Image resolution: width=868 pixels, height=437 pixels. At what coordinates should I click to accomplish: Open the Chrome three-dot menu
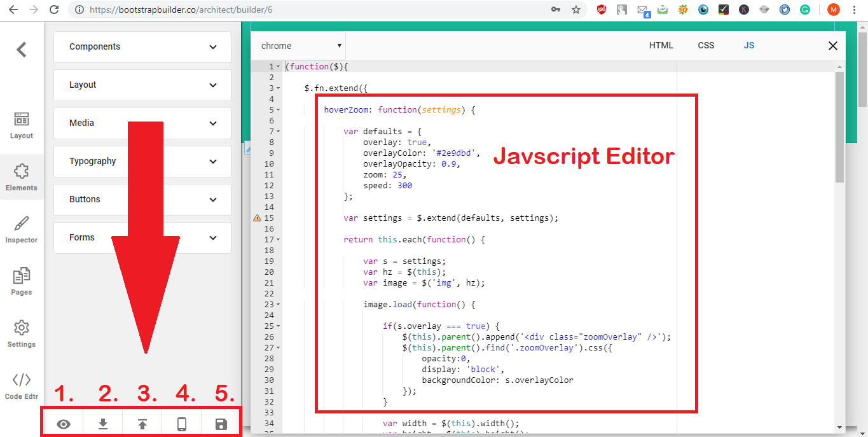[855, 10]
